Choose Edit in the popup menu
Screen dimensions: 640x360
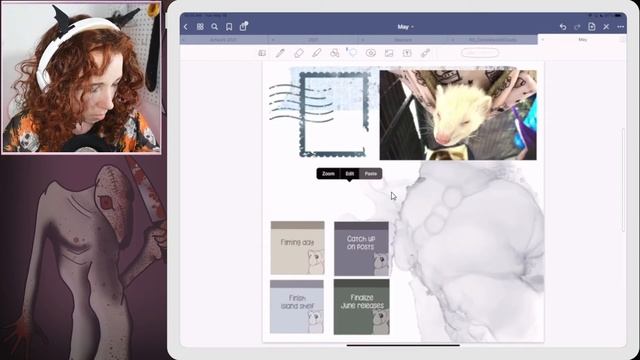(350, 174)
